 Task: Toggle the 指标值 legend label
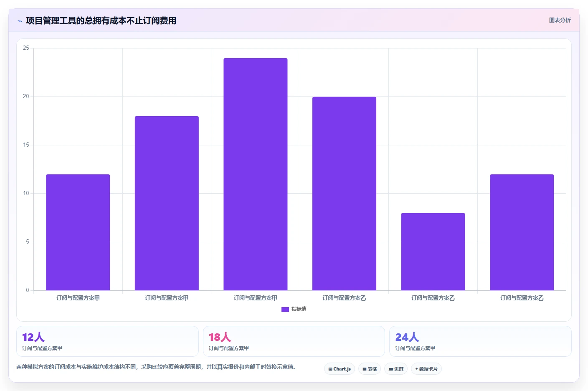(x=299, y=309)
